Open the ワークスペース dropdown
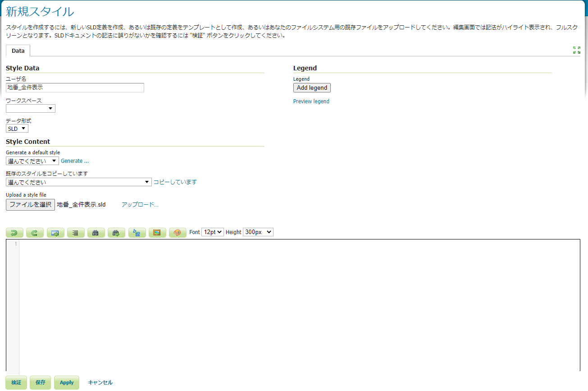This screenshot has width=588, height=391. click(31, 109)
